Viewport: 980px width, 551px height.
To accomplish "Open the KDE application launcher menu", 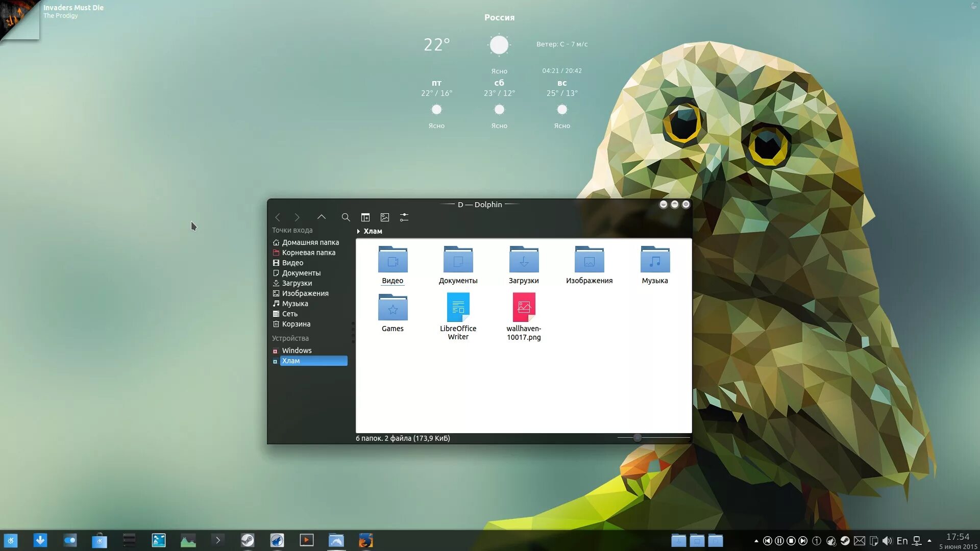I will click(11, 540).
